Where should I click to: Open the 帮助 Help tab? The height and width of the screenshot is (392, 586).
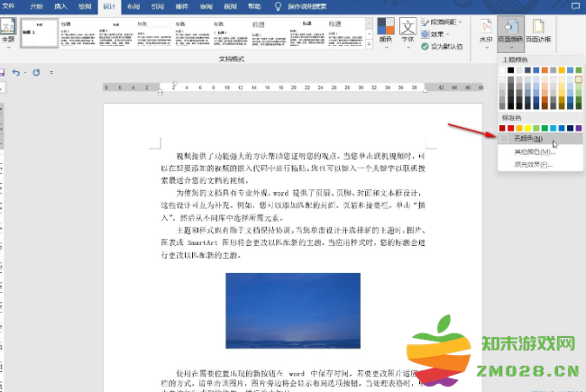tap(254, 6)
